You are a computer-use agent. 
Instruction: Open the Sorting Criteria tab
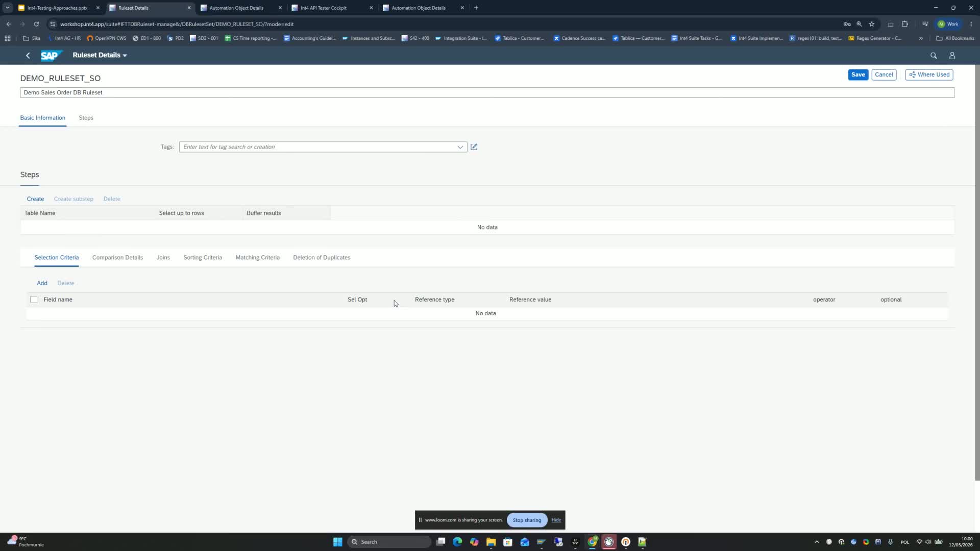pos(203,258)
